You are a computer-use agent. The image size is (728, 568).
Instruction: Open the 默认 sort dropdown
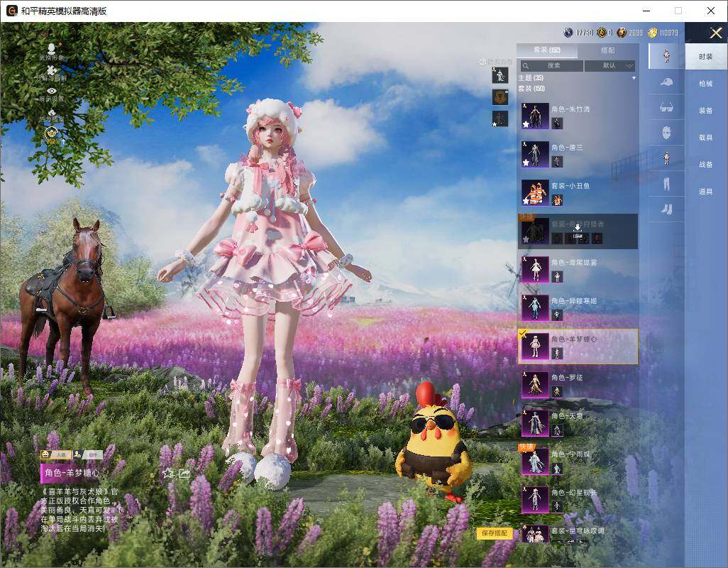[610, 66]
